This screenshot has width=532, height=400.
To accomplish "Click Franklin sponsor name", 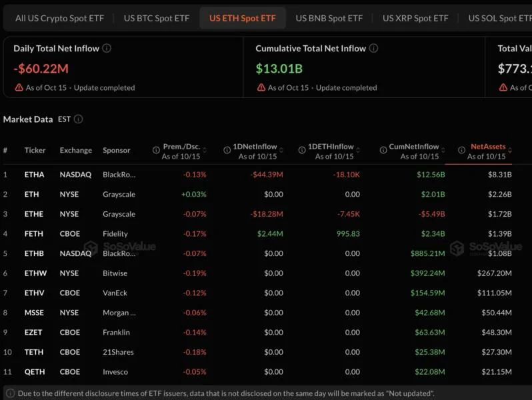I will (116, 332).
